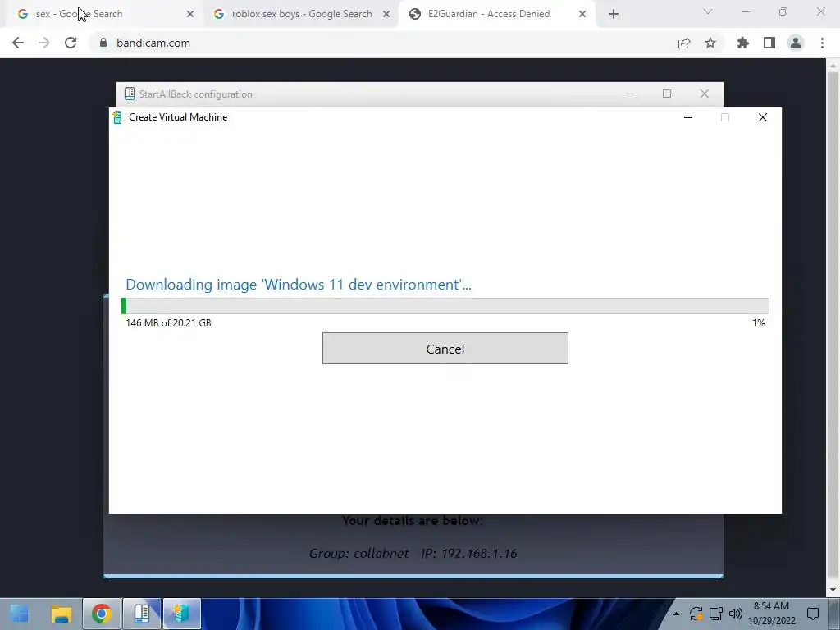Screen dimensions: 840x630
Task: Close the StartAllBack configuration window
Action: click(705, 94)
